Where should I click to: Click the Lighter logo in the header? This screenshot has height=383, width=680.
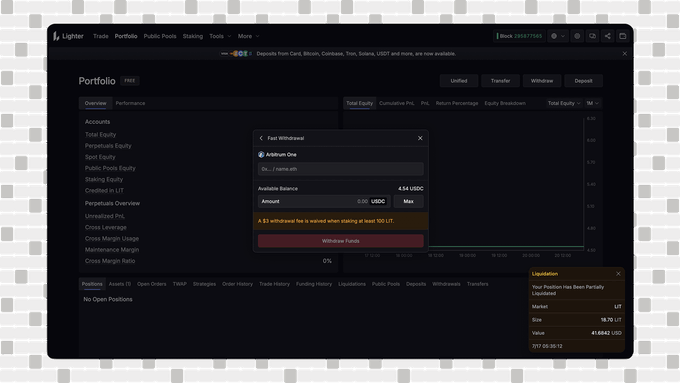point(68,36)
